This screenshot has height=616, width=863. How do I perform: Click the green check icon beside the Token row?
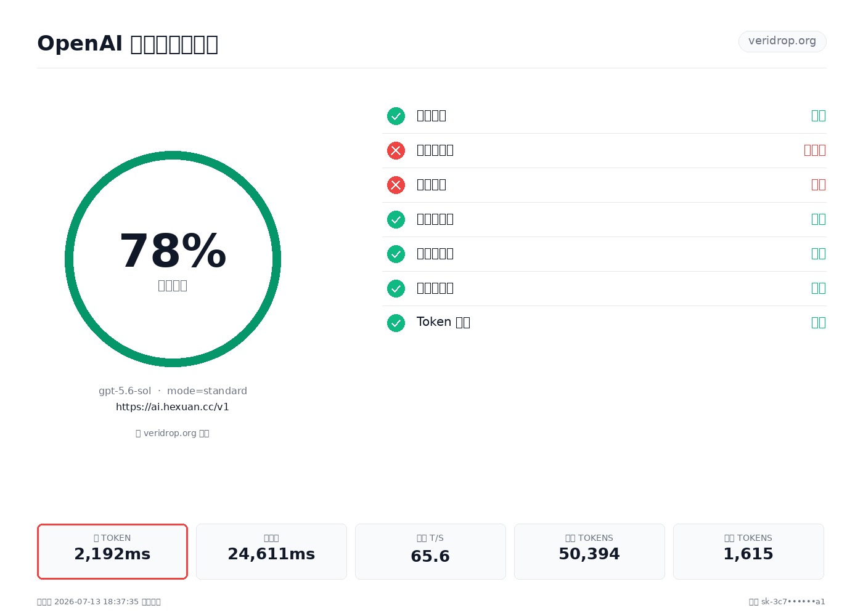[x=396, y=323]
